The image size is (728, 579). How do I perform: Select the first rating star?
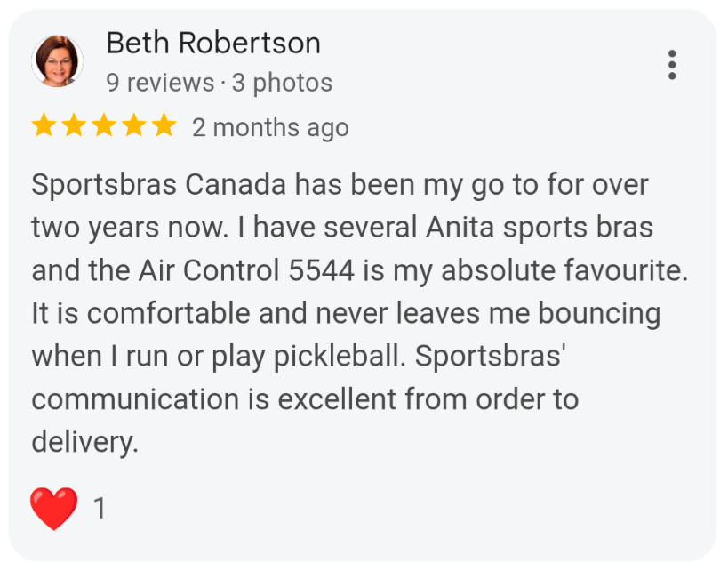click(44, 125)
